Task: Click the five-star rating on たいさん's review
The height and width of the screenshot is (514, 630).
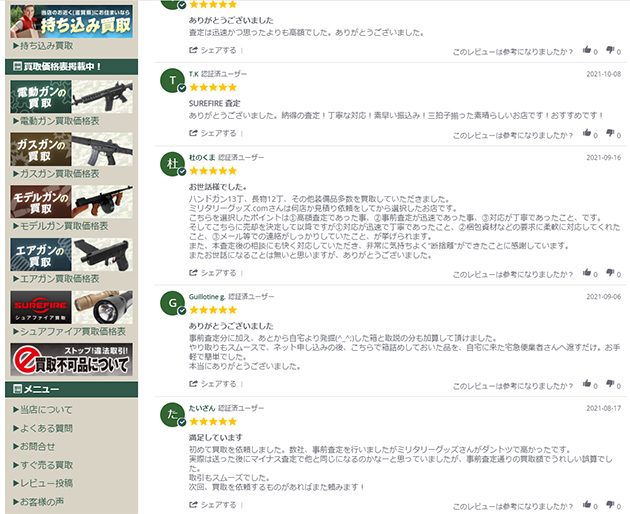Action: pyautogui.click(x=213, y=422)
